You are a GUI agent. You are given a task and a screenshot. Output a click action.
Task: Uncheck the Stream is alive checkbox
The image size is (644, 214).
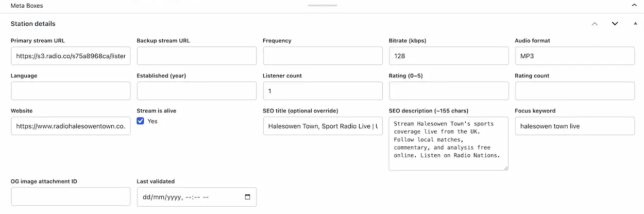140,121
